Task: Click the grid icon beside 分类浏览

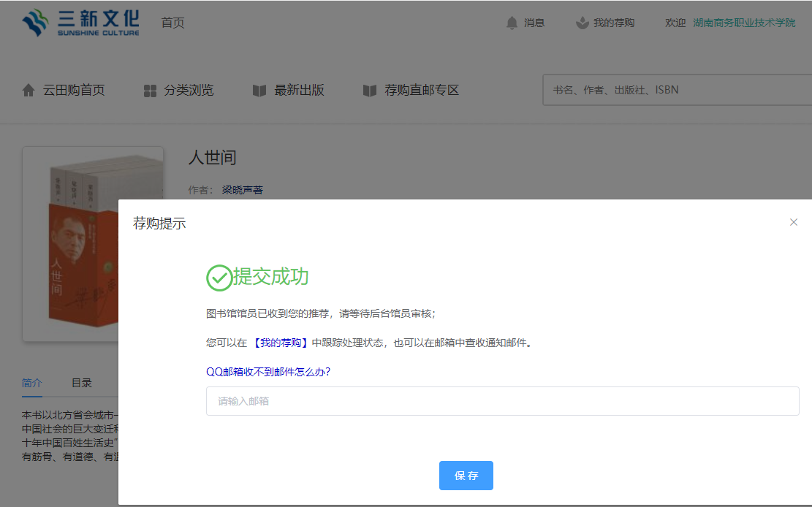Action: pyautogui.click(x=150, y=91)
